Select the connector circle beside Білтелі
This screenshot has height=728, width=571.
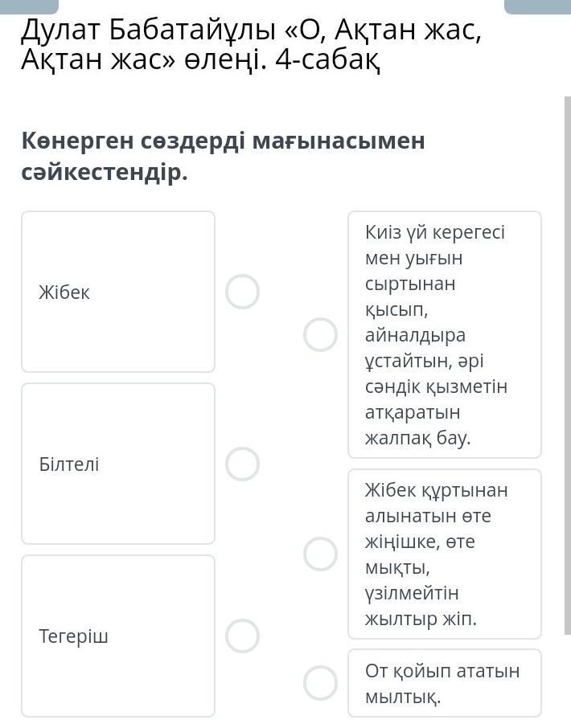(x=242, y=464)
